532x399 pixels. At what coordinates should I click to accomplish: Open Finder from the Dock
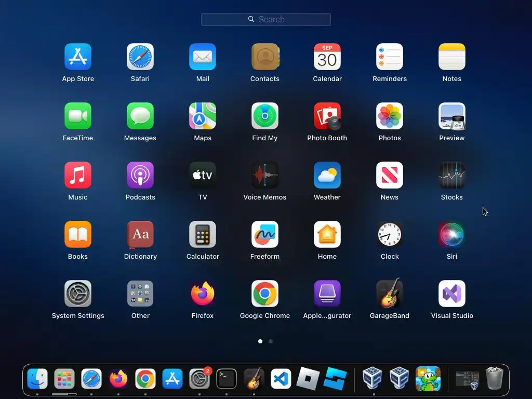pos(37,379)
